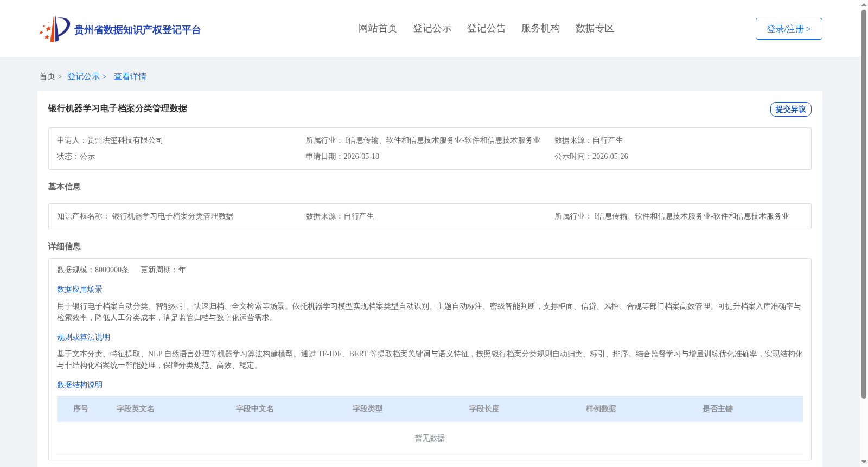Click the 数据结构说明 heading
Image resolution: width=868 pixels, height=467 pixels.
tap(80, 385)
